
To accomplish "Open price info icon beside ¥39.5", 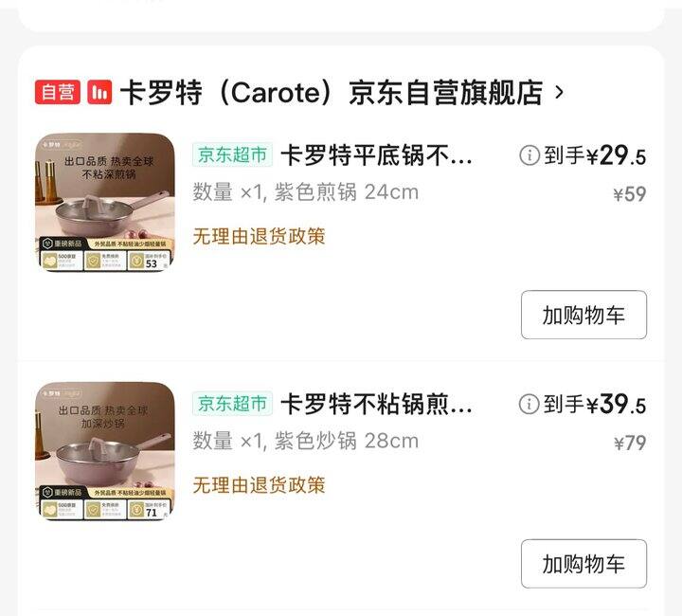I will point(529,404).
